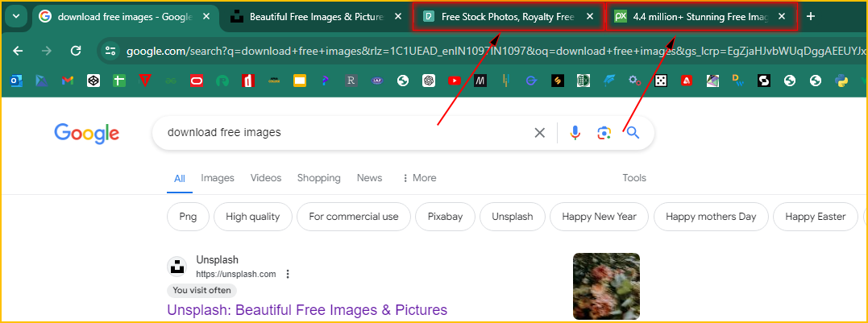The image size is (868, 323).
Task: Click the voice search microphone icon
Action: (575, 133)
